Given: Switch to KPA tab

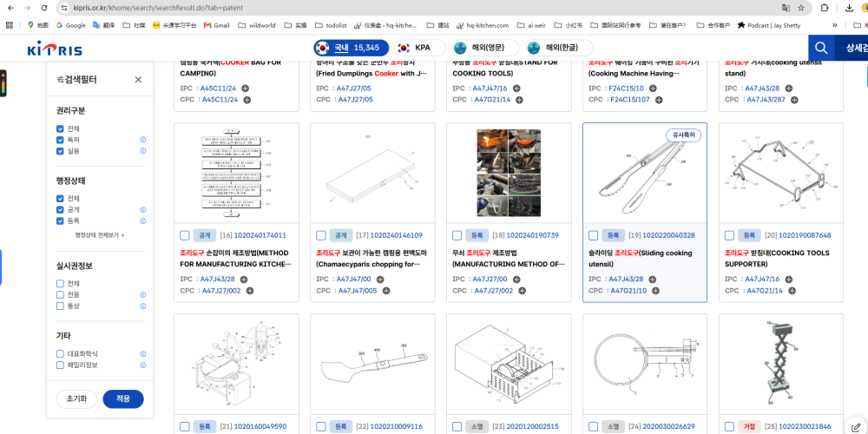Looking at the screenshot, I should point(421,48).
